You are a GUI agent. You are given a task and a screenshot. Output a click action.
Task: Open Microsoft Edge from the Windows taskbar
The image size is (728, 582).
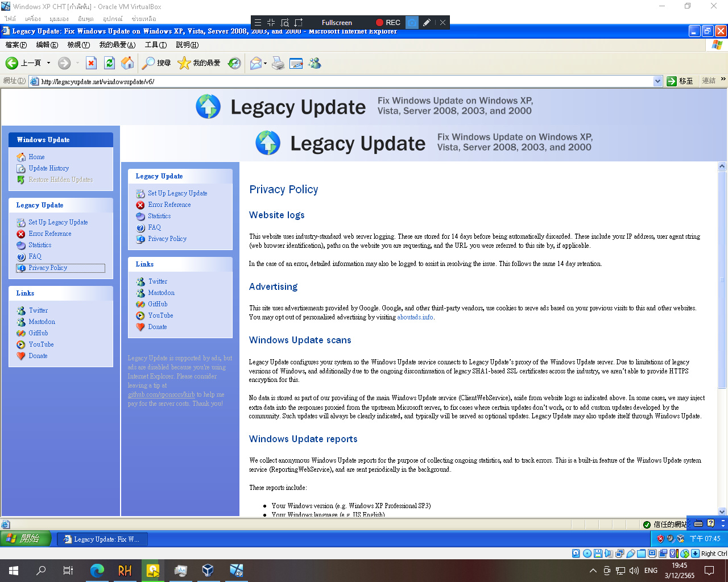pyautogui.click(x=97, y=571)
